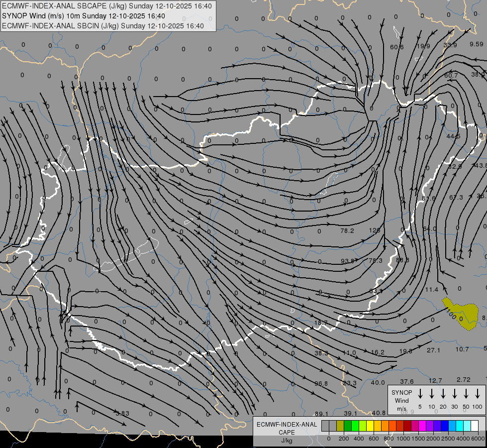The width and height of the screenshot is (487, 448).
Task: Select the bright green CAPE legend swatch
Action: (355, 426)
